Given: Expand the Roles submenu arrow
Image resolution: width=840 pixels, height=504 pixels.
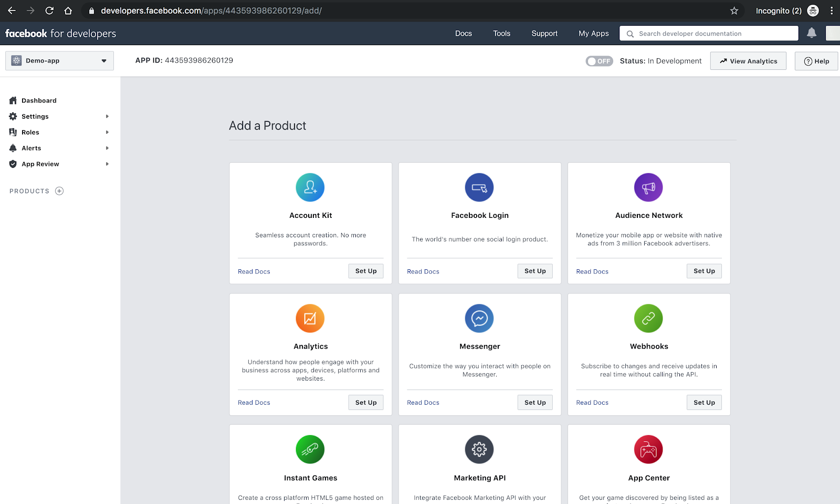Looking at the screenshot, I should [x=107, y=132].
